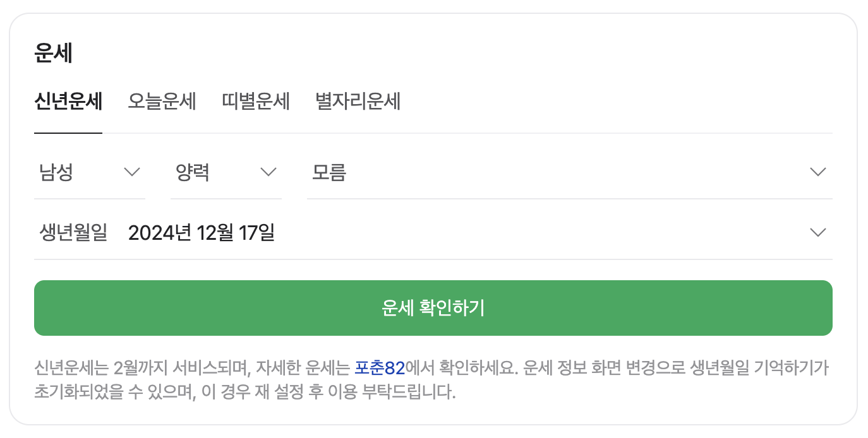This screenshot has width=868, height=438.
Task: Click the green 운세 확인하기 button
Action: coord(433,308)
